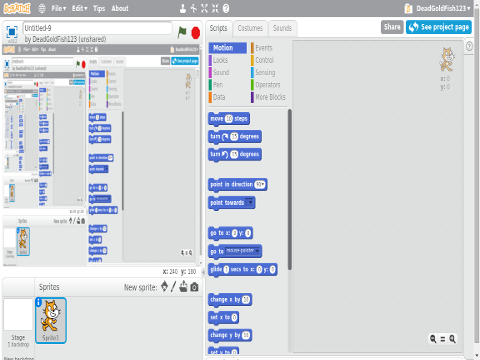Select the Duplicate stamp tool in top toolbar
480x360 pixels.
[x=183, y=8]
